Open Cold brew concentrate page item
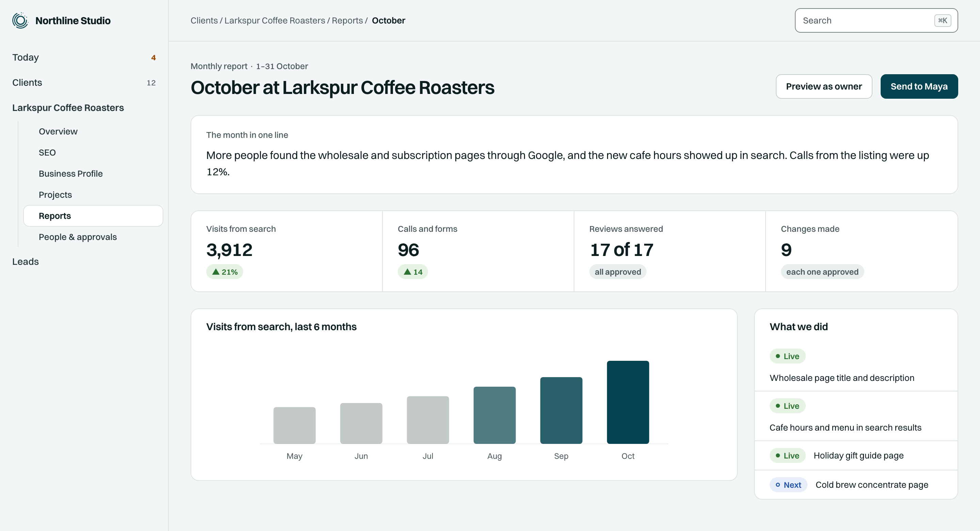980x531 pixels. (x=871, y=485)
